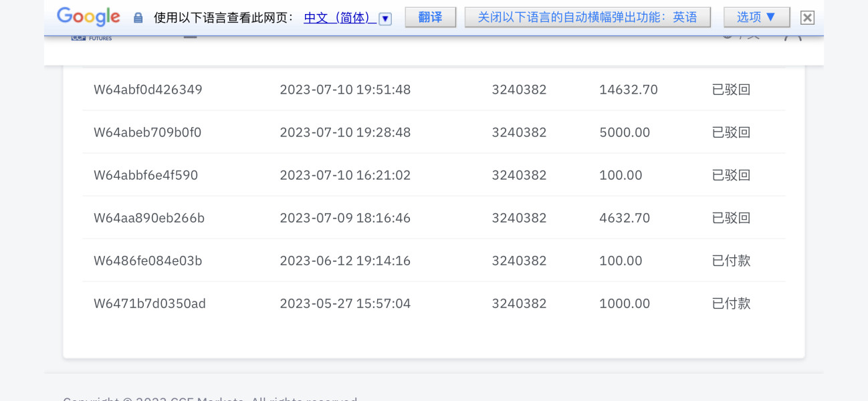Select order ID W6471b7d0350ad
Screen dimensions: 868x401
click(x=150, y=303)
